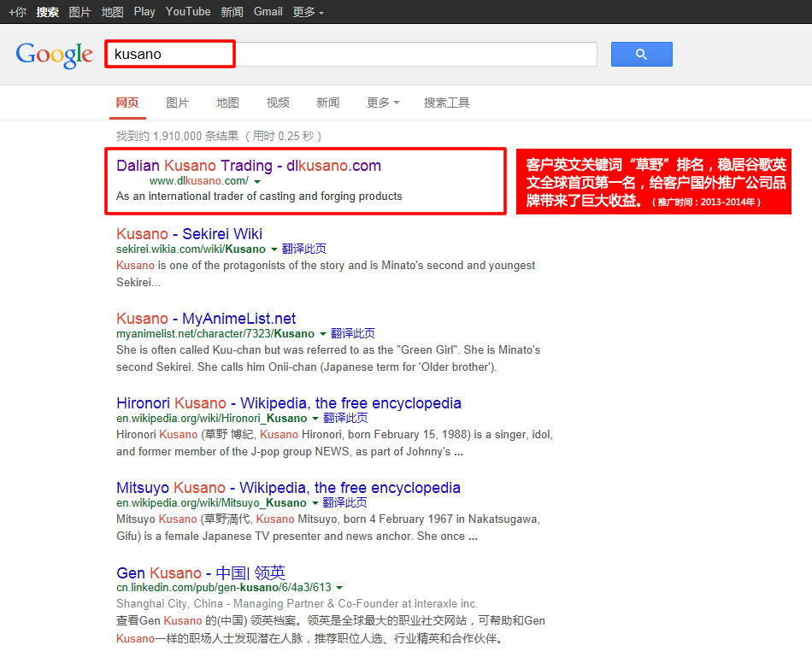Expand arrow next to Hironori_Kusano URL

(x=315, y=419)
